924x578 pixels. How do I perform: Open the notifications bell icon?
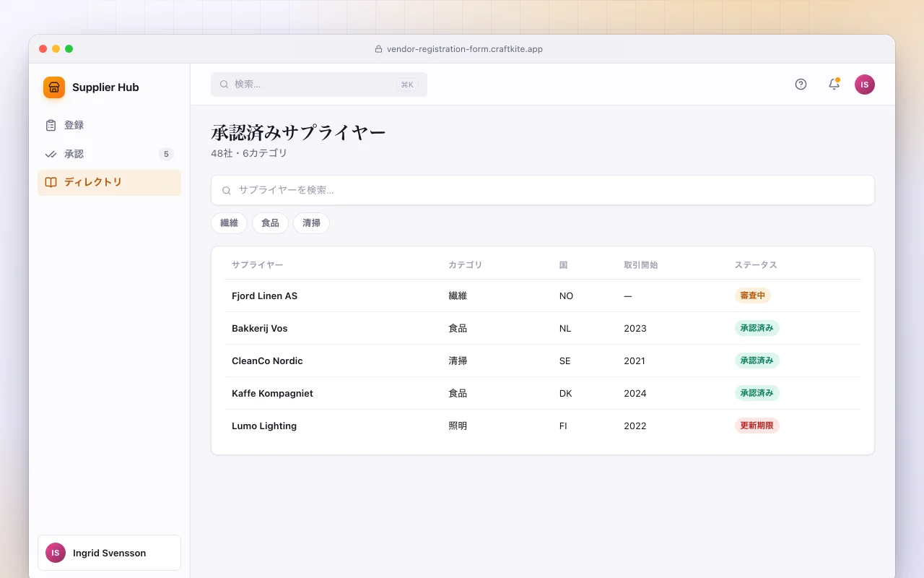point(834,85)
